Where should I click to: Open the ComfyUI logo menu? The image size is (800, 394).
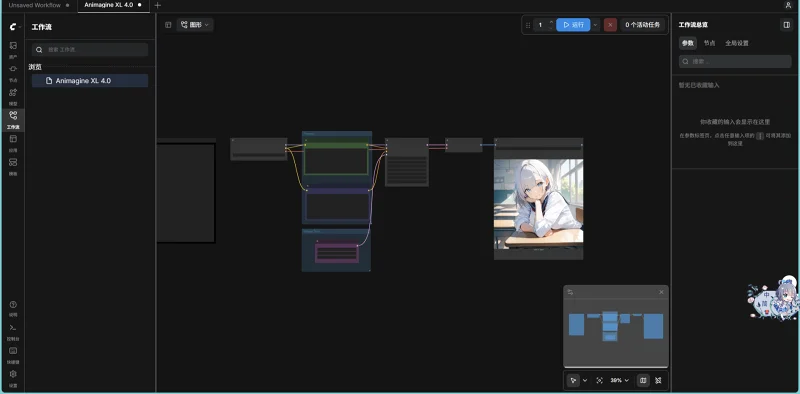pos(13,27)
